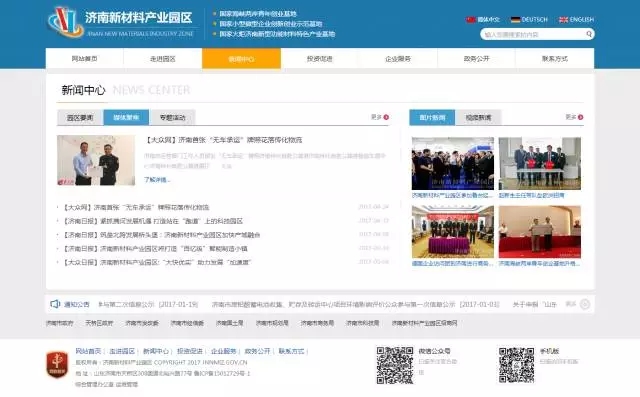Click the WeChat 微信公众号 QR code
The height and width of the screenshot is (397, 640).
click(394, 365)
